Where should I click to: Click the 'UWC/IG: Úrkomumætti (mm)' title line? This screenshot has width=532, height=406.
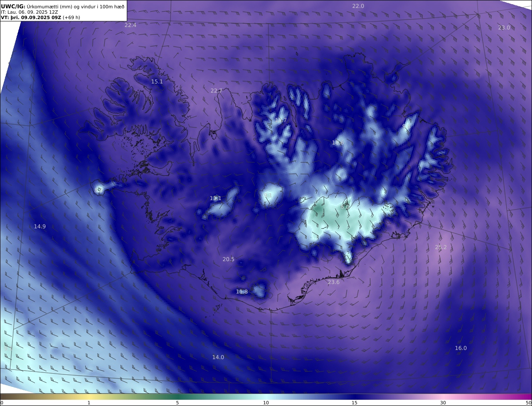[62, 6]
